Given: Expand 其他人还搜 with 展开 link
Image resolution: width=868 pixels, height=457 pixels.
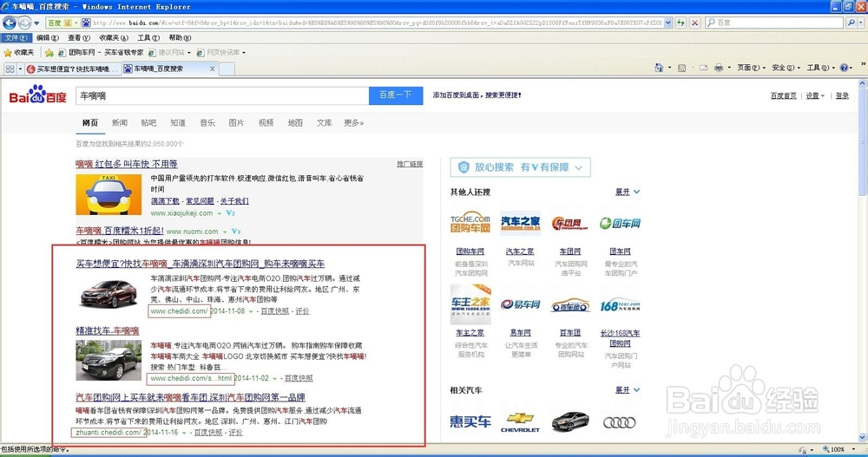Looking at the screenshot, I should 628,192.
